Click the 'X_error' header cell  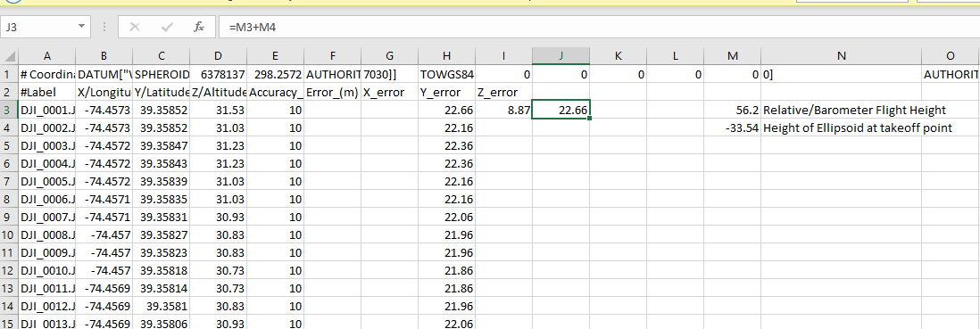[389, 93]
